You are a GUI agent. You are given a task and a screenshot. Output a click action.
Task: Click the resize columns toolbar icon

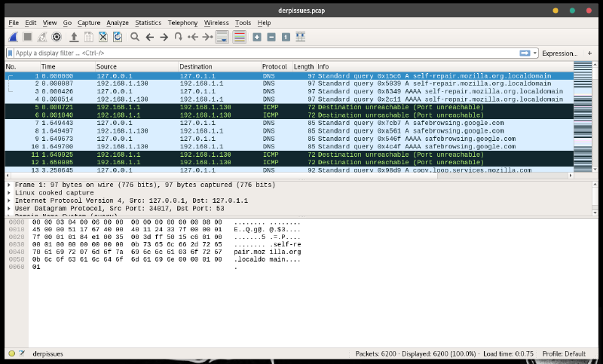coord(300,36)
